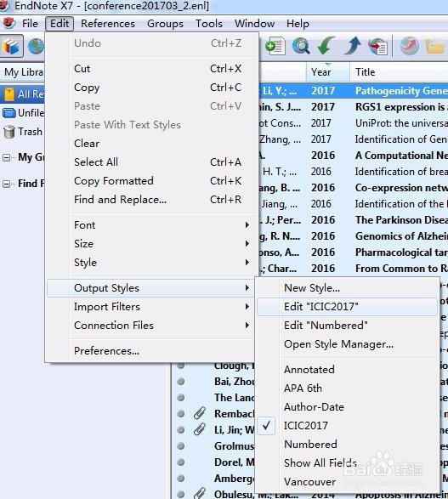Viewport: 448px width, 499px height.
Task: Open the Tools menu
Action: (209, 24)
